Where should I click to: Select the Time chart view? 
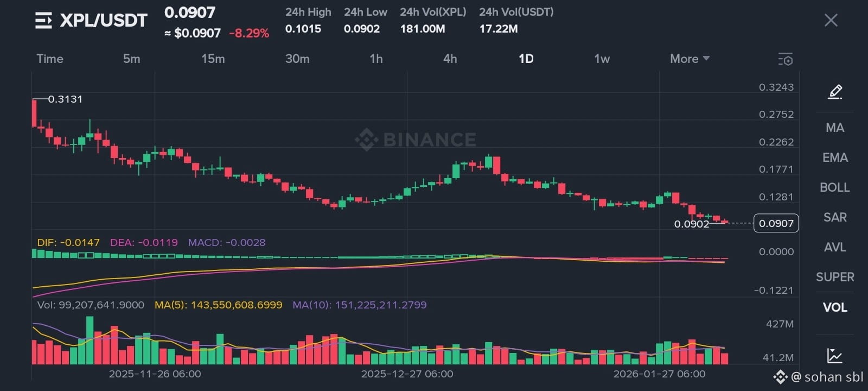[x=50, y=59]
